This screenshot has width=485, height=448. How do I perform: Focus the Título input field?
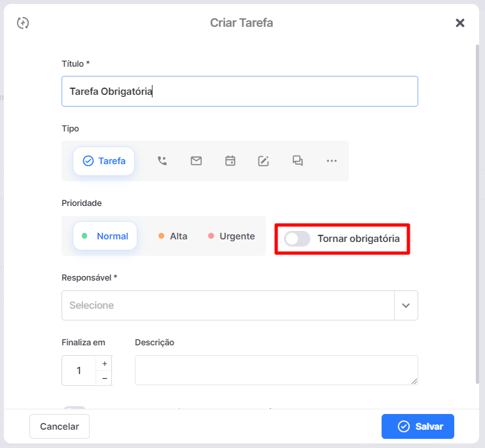click(240, 91)
